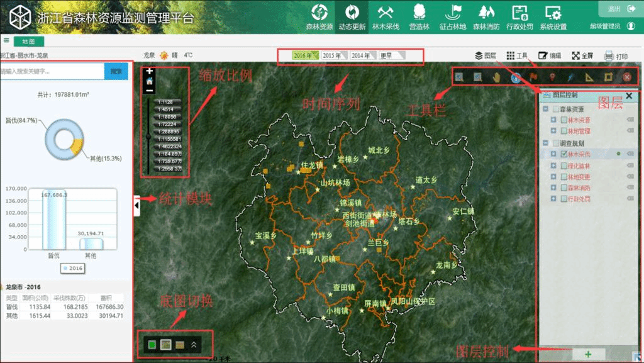Switch time series to 2015年

point(334,56)
